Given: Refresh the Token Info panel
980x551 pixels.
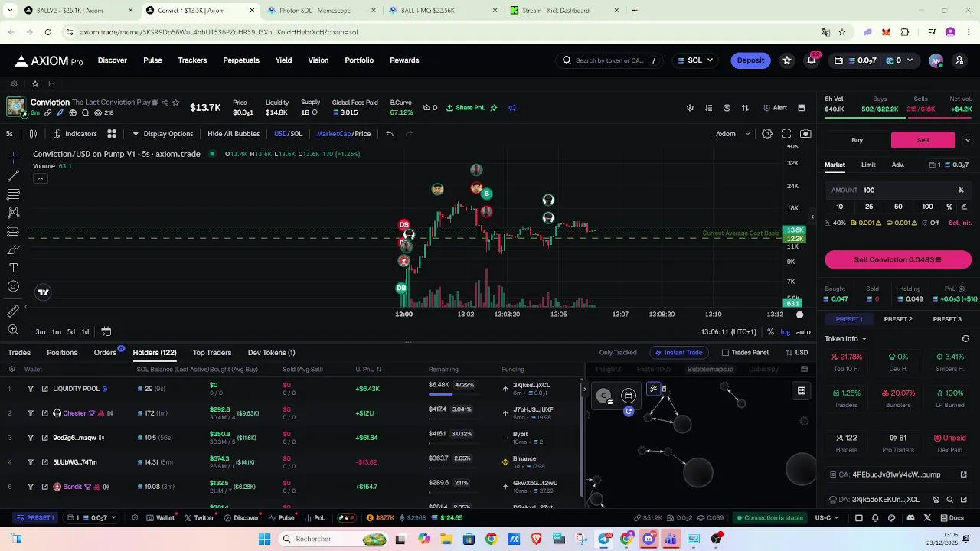Looking at the screenshot, I should (x=965, y=339).
